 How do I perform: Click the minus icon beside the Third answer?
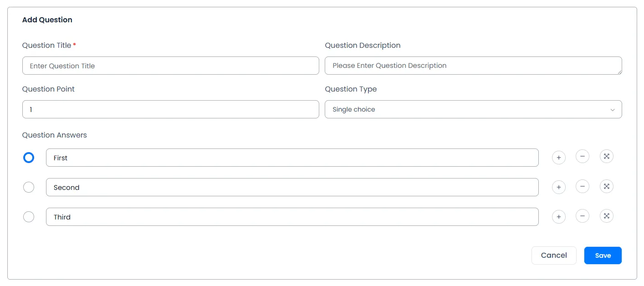(x=583, y=215)
